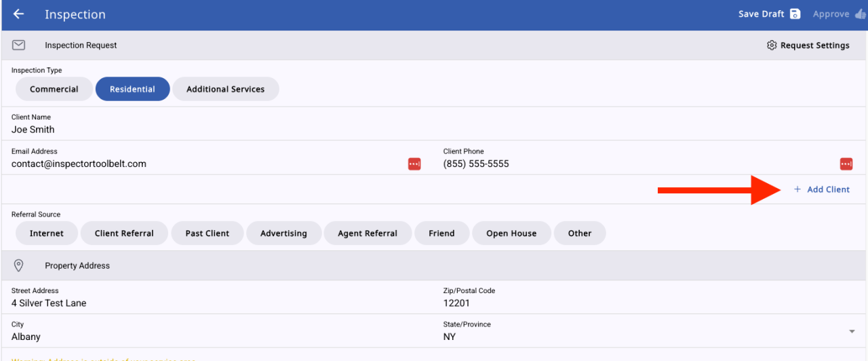Click the Save Draft button text
The image size is (868, 361).
pyautogui.click(x=761, y=14)
